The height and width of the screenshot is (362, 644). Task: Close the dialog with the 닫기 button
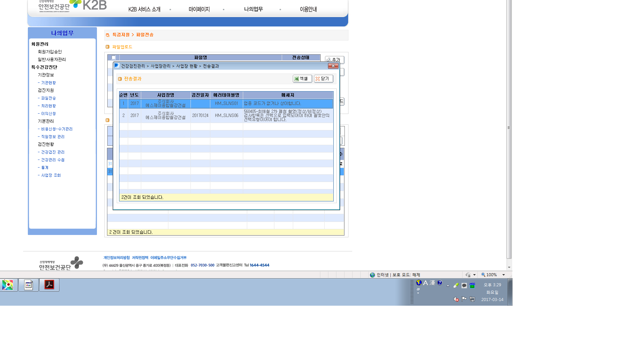323,79
